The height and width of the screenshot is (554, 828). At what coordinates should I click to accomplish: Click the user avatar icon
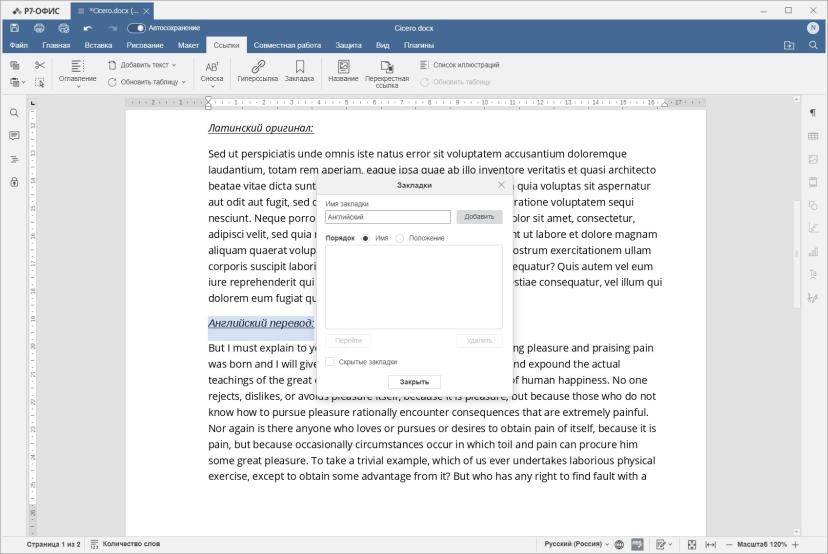(813, 28)
